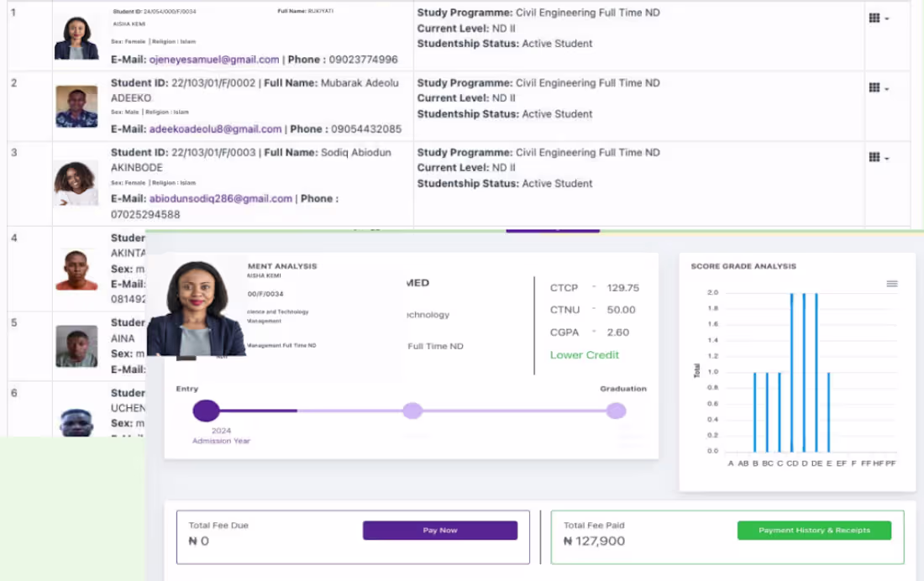The height and width of the screenshot is (581, 924).
Task: Select the student photo in row 1
Action: (x=76, y=38)
